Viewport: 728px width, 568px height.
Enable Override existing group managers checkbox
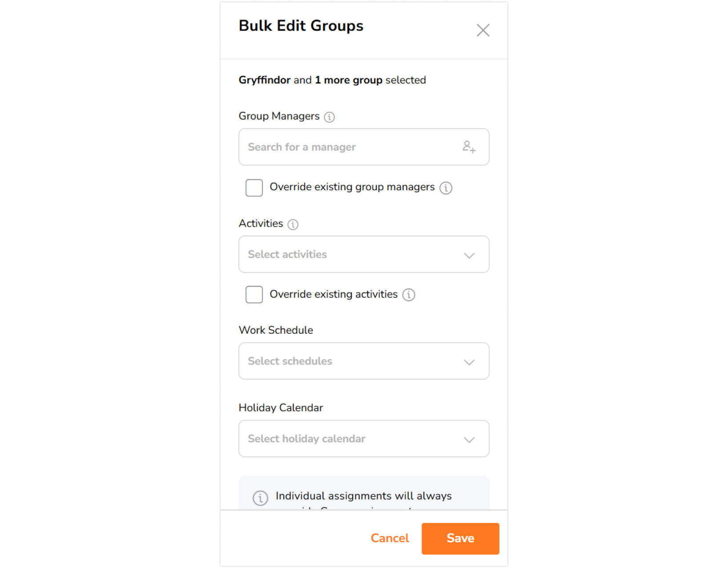point(254,188)
